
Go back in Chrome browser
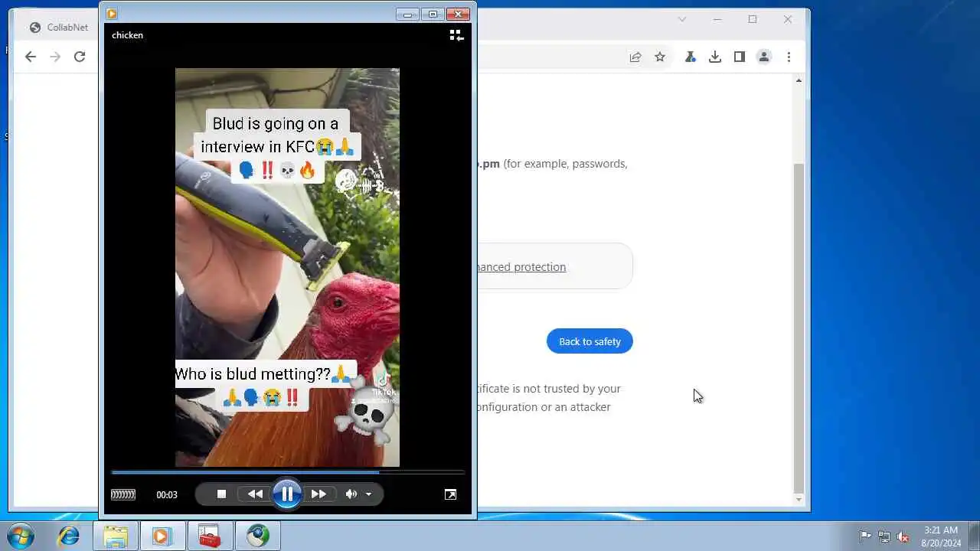pos(31,57)
